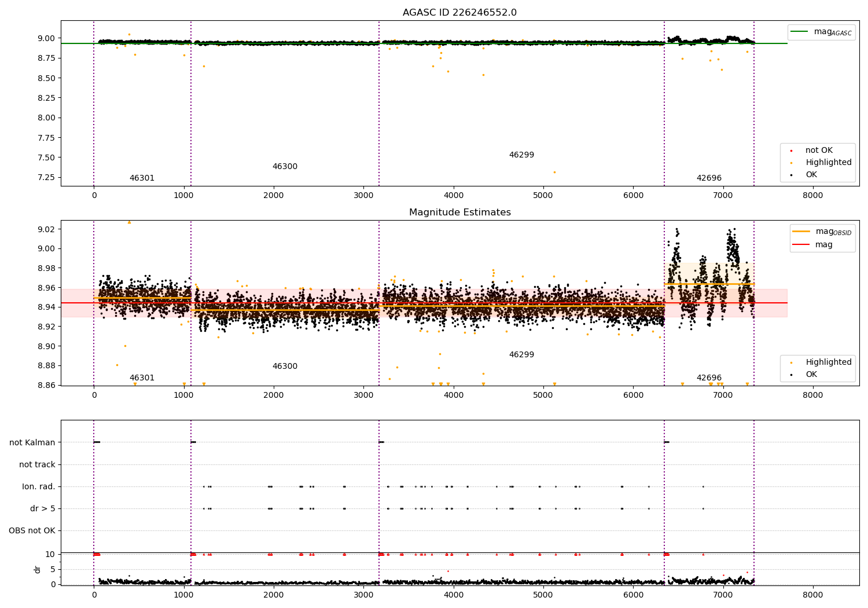
Task: Click OBSID label 46301 in Magnitude Estimates plot
Action: [x=142, y=378]
